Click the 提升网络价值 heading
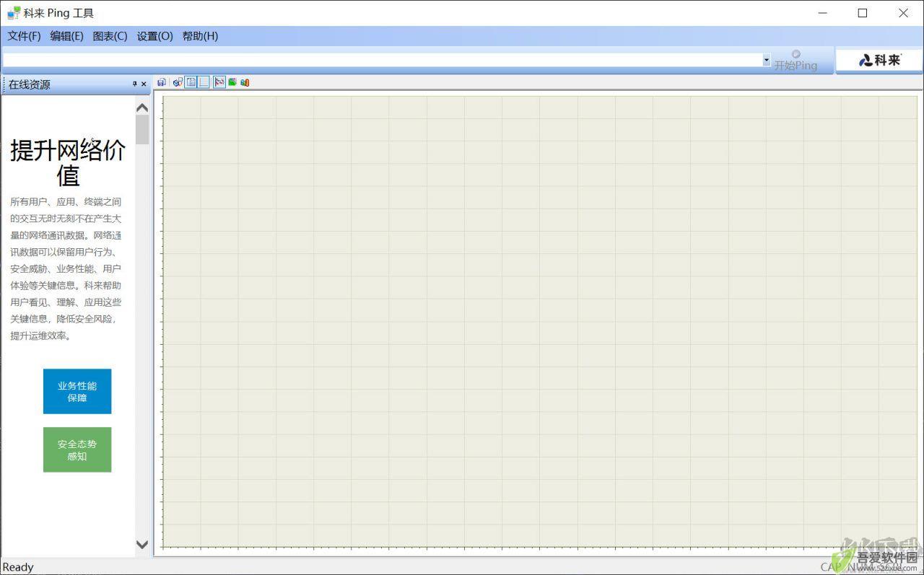 [68, 162]
